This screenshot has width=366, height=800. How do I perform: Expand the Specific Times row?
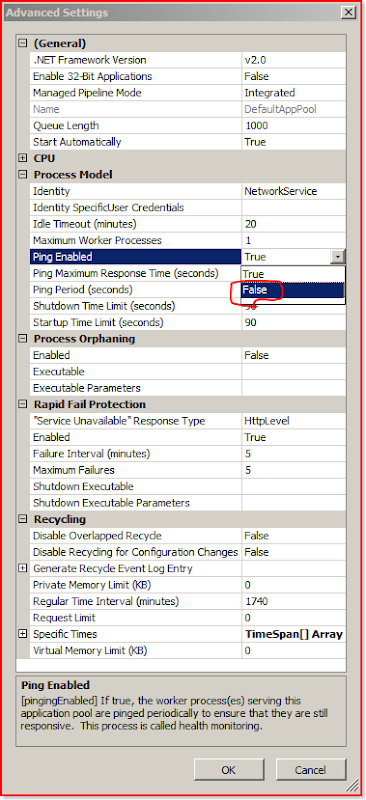click(22, 634)
